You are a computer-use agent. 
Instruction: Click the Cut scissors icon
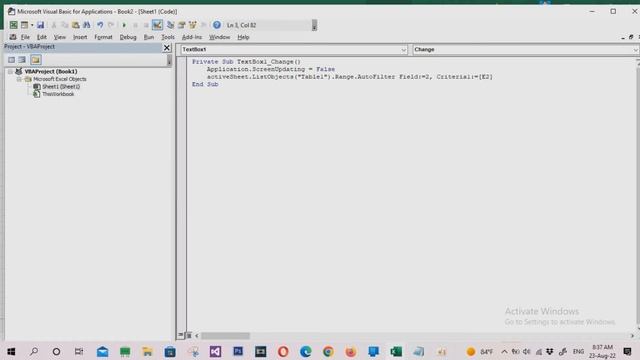pos(53,25)
